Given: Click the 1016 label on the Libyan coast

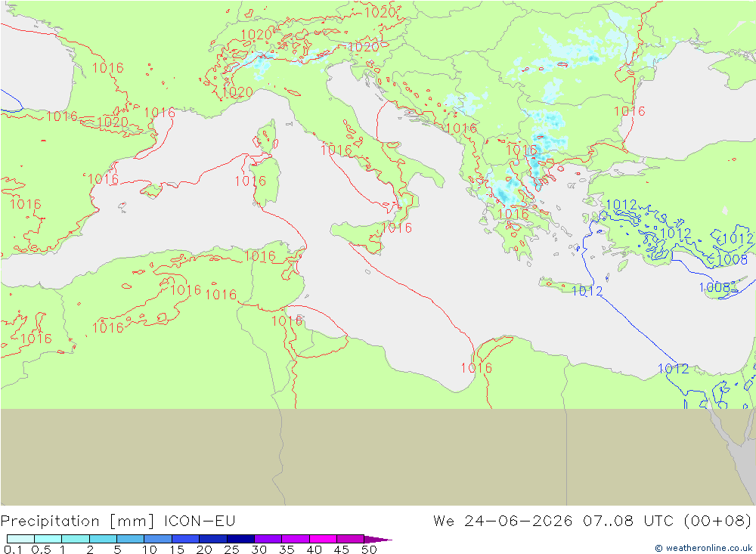Looking at the screenshot, I should [476, 368].
